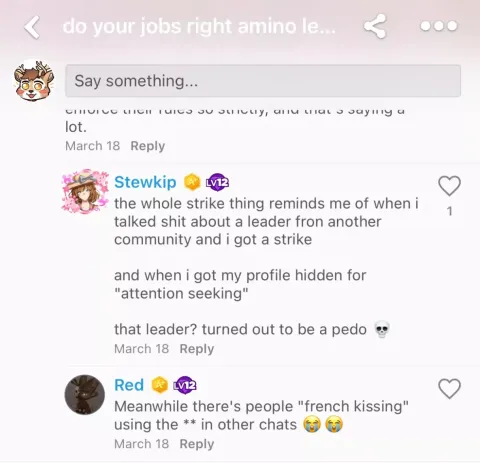Reply to the top partially shown comment
This screenshot has height=463, width=480.
(148, 146)
